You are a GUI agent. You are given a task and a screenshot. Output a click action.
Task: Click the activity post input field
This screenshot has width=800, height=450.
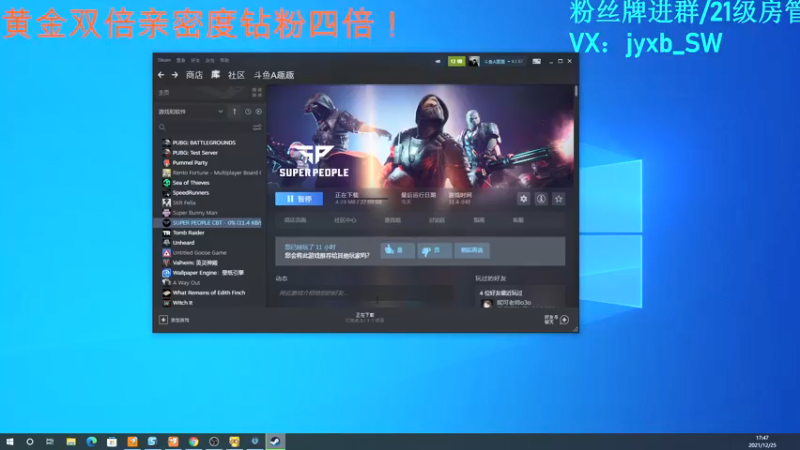click(x=364, y=293)
